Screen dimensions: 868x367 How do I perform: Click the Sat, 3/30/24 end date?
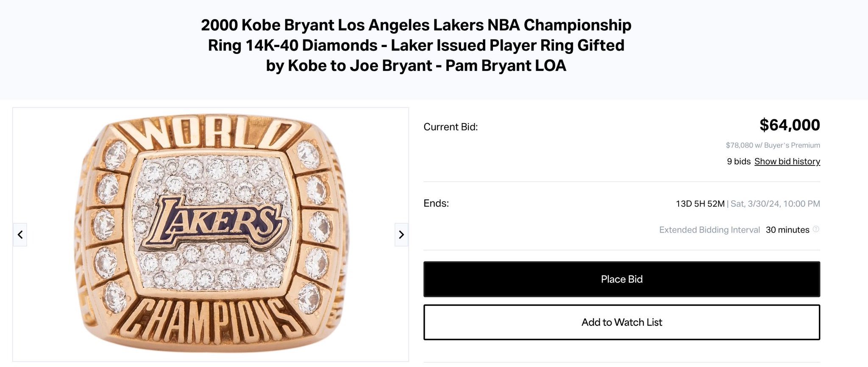click(x=775, y=204)
